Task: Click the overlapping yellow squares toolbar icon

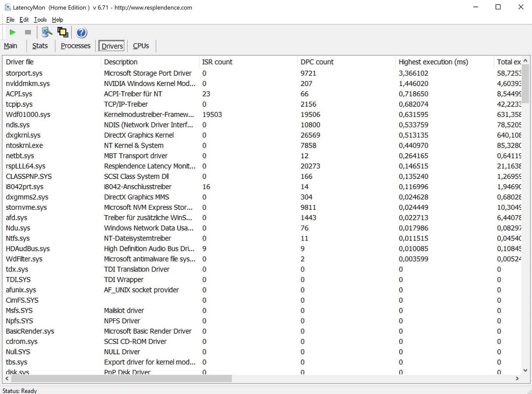Action: [x=63, y=32]
